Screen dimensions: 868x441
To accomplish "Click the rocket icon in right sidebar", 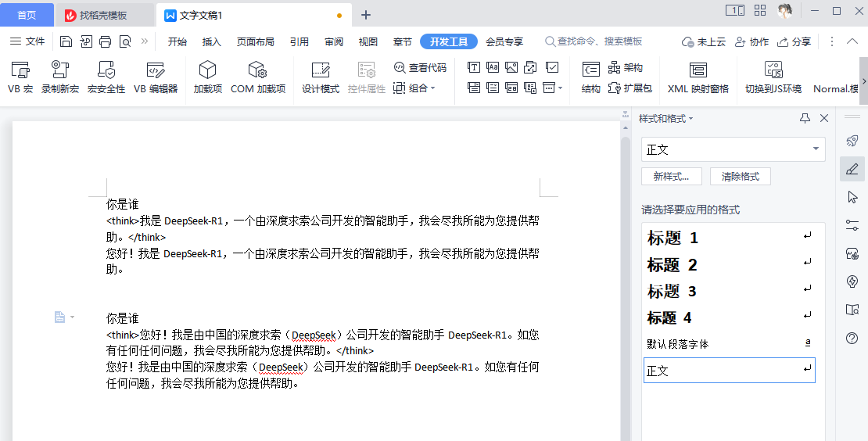I will tap(852, 141).
